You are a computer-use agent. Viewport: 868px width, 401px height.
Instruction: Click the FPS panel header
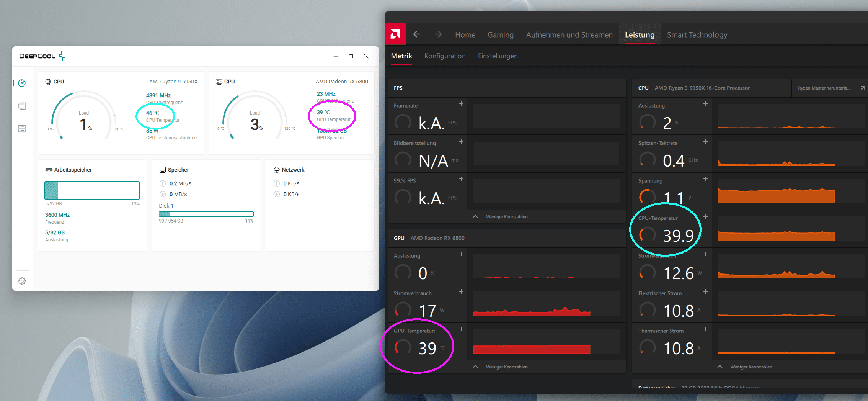(x=507, y=88)
